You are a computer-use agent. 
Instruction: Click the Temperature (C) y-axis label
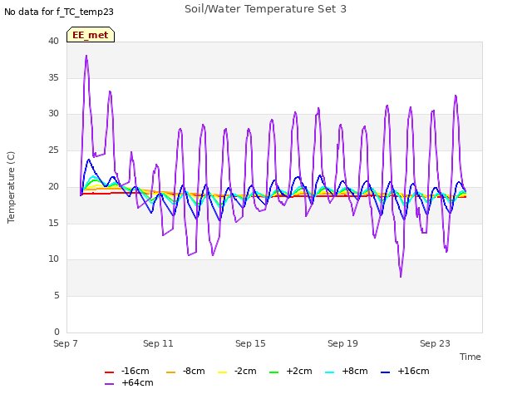pyautogui.click(x=11, y=187)
